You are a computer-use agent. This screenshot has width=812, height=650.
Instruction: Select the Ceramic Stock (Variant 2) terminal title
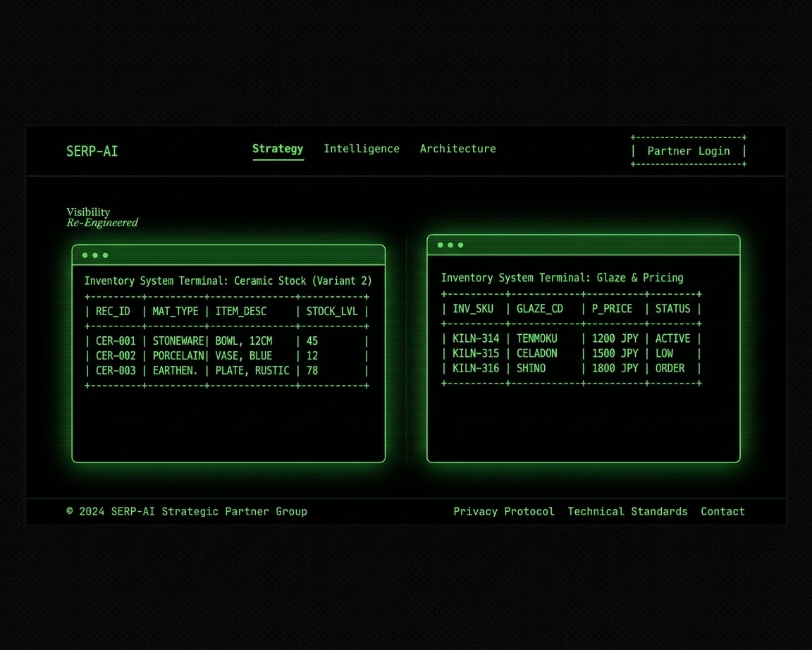[228, 281]
